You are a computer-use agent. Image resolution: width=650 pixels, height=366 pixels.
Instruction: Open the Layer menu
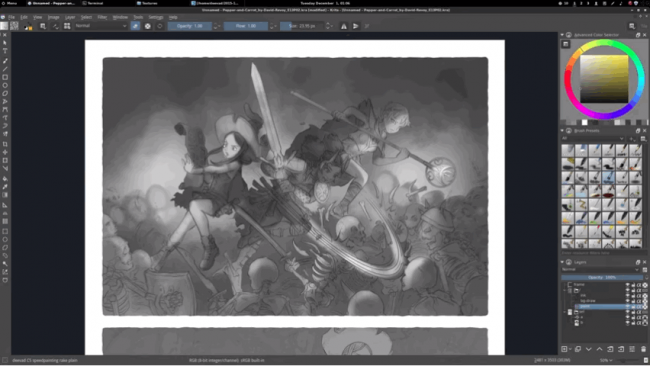pyautogui.click(x=70, y=17)
